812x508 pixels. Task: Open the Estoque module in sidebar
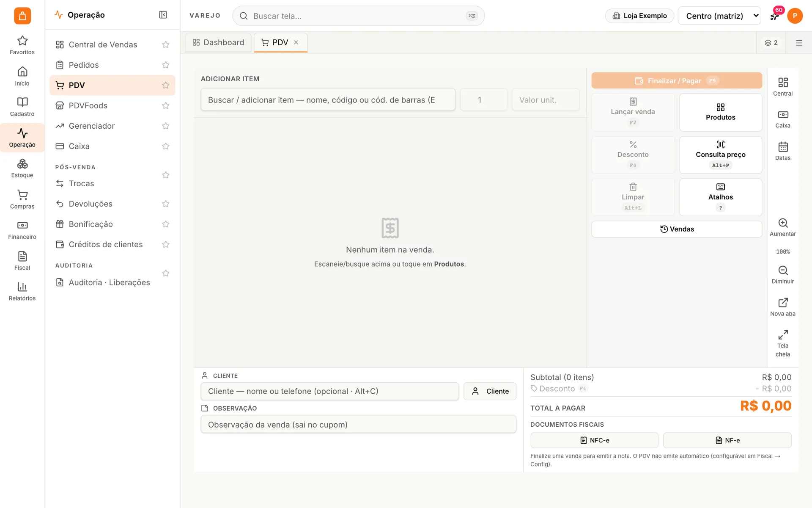[x=22, y=168]
